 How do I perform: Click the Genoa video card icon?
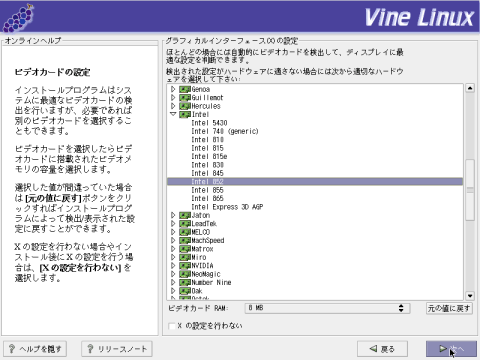click(185, 89)
